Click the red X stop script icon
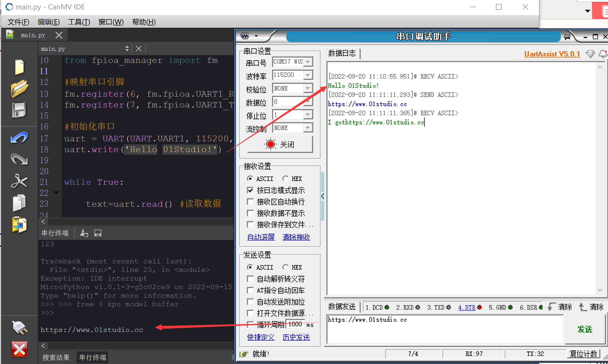608x364 pixels. point(19,349)
